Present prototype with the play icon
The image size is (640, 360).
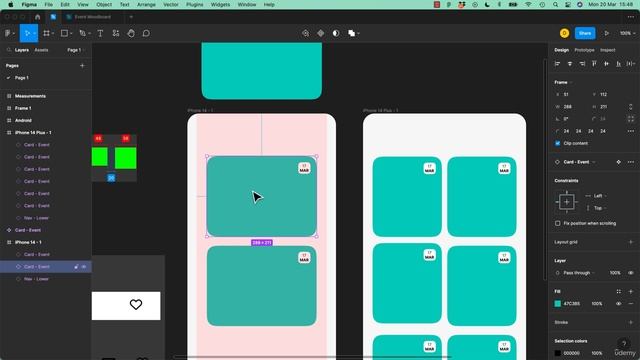coord(607,33)
